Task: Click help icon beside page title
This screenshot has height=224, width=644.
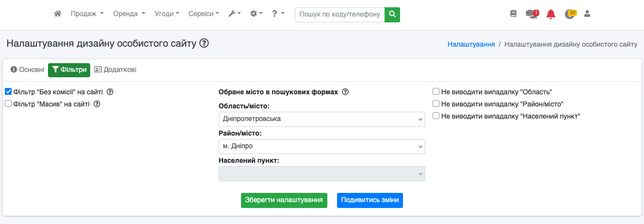Action: [204, 43]
